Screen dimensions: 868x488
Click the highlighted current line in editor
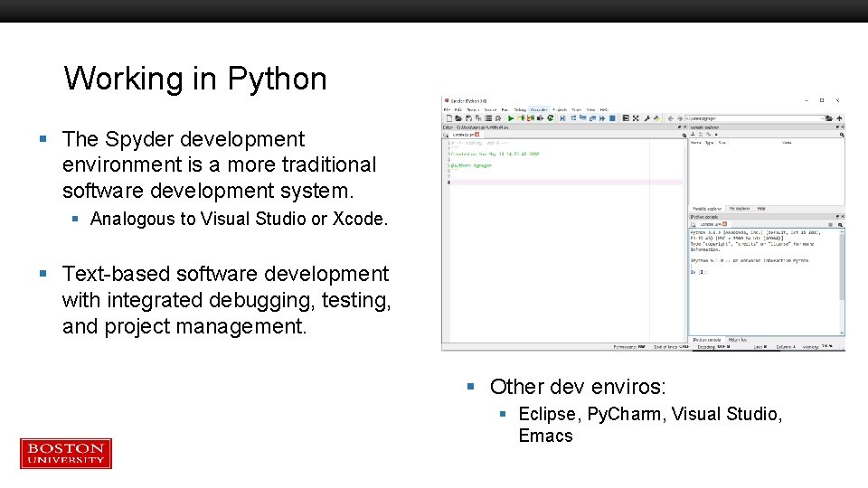coord(566,182)
